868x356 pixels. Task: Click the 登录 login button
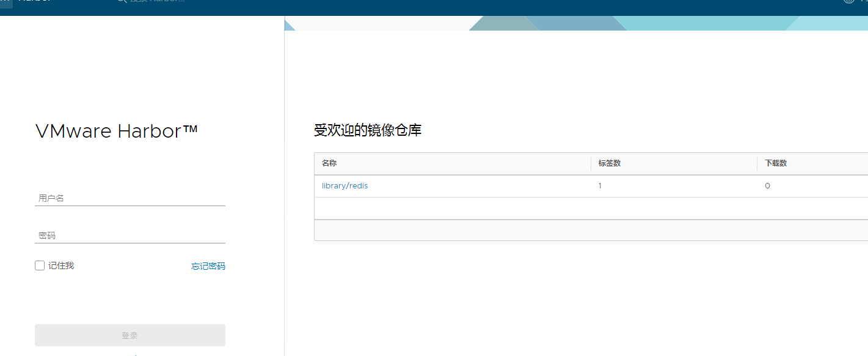pos(130,335)
